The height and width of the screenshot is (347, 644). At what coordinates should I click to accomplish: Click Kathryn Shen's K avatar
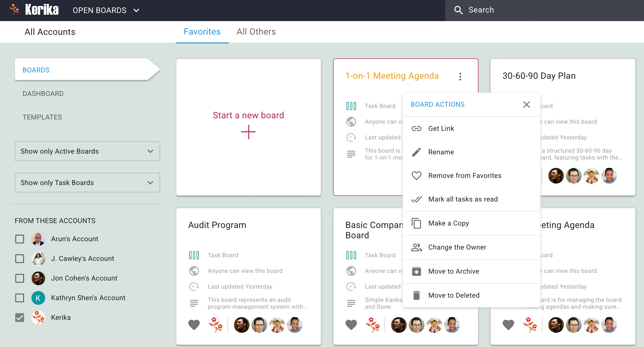(x=38, y=297)
